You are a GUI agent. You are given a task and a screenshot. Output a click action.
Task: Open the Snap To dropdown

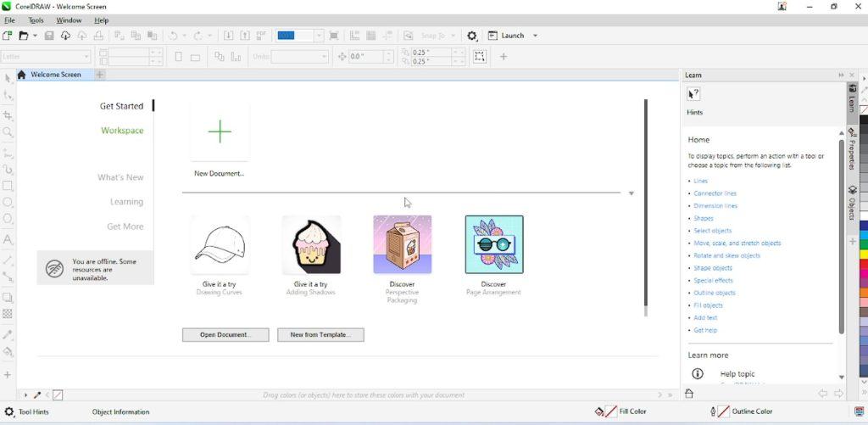[453, 36]
